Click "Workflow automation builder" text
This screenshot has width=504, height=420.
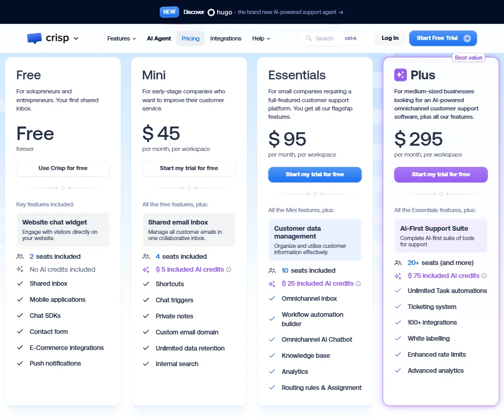pyautogui.click(x=313, y=319)
